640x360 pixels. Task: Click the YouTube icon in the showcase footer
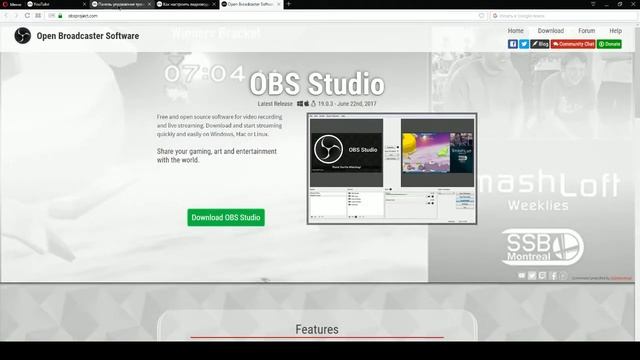[522, 276]
